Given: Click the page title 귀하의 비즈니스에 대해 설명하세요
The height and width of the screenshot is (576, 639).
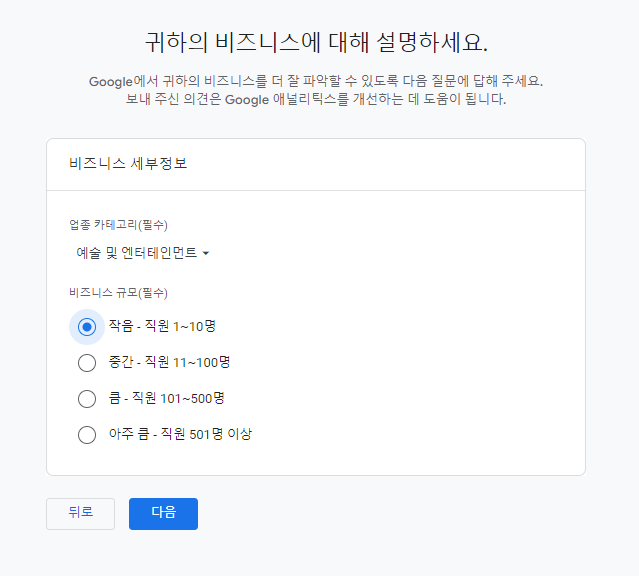Looking at the screenshot, I should click(316, 42).
